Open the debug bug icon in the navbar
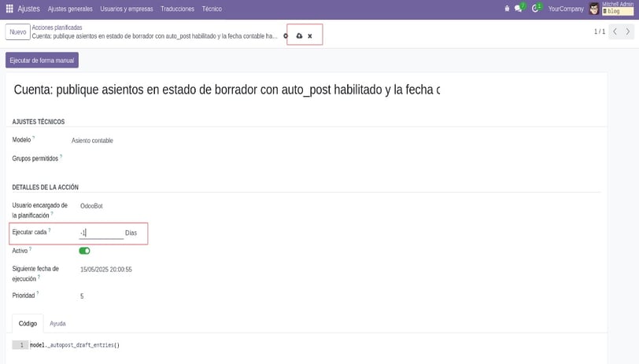 507,9
